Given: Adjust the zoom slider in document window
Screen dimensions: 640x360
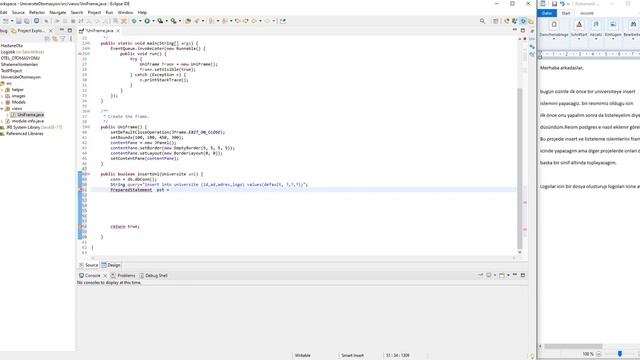Looking at the screenshot, I should coord(620,354).
